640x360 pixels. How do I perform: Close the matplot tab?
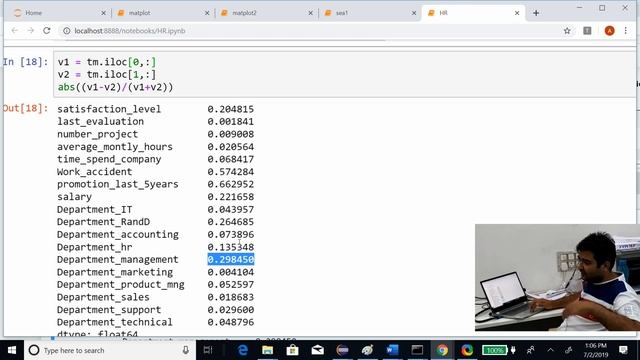[x=207, y=13]
